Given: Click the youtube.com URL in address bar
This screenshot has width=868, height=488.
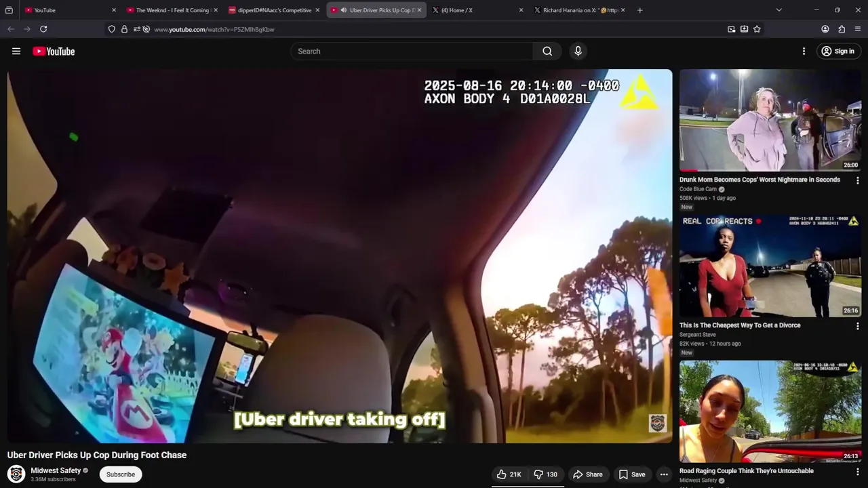Looking at the screenshot, I should [214, 29].
